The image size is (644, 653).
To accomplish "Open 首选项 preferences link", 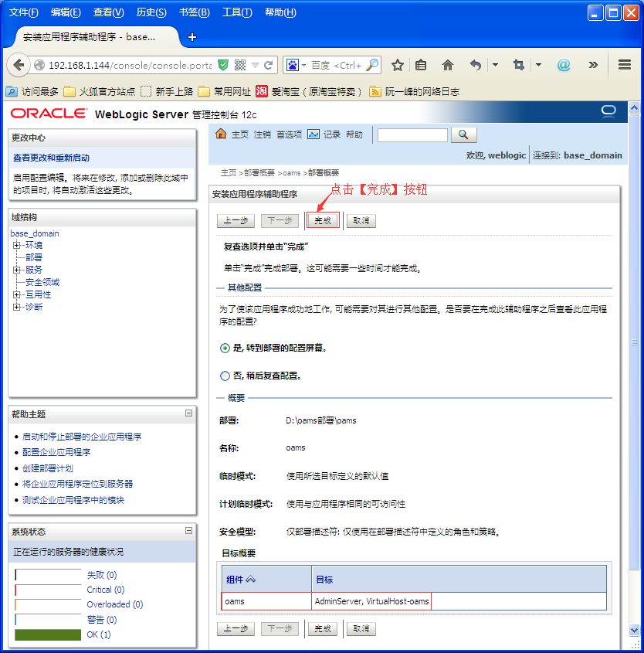I will pyautogui.click(x=289, y=134).
